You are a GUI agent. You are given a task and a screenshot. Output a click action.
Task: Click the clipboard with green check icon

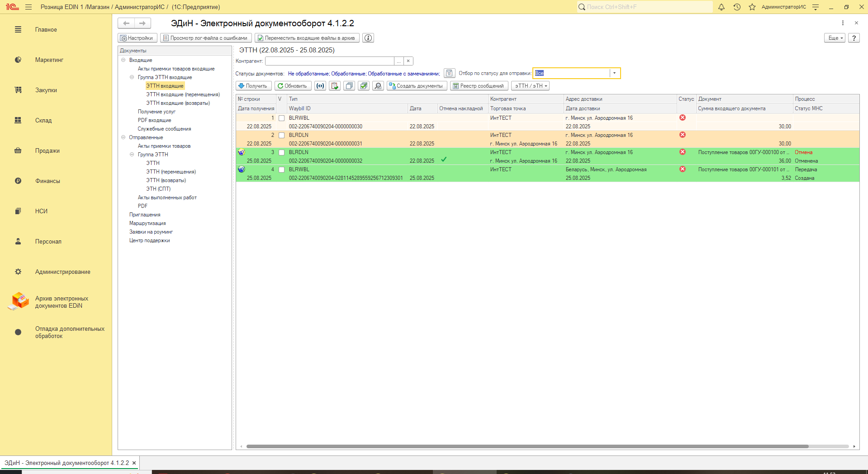pyautogui.click(x=335, y=86)
